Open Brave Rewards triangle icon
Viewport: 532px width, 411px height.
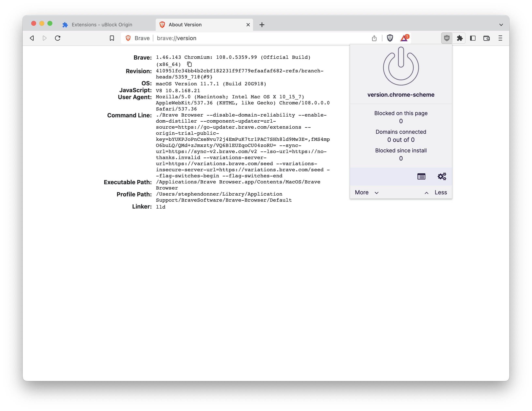404,38
